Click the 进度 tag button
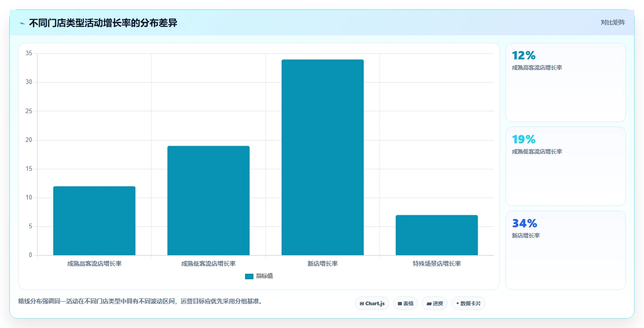Viewport: 644px width, 328px height. tap(435, 303)
